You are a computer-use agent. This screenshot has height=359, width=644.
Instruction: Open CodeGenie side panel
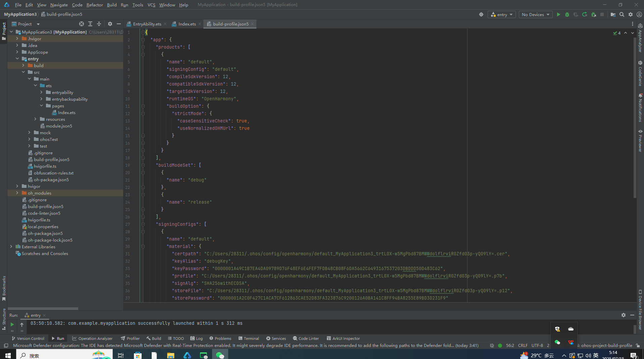point(640,73)
